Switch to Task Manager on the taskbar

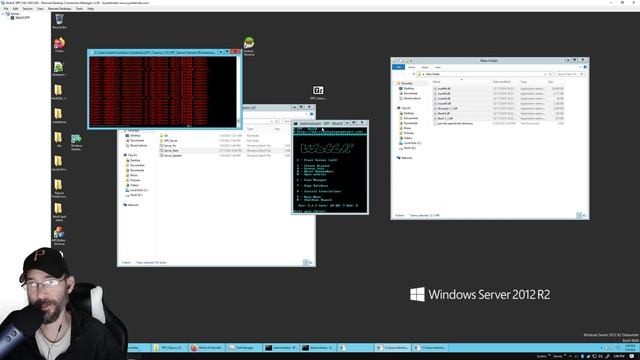(x=243, y=348)
